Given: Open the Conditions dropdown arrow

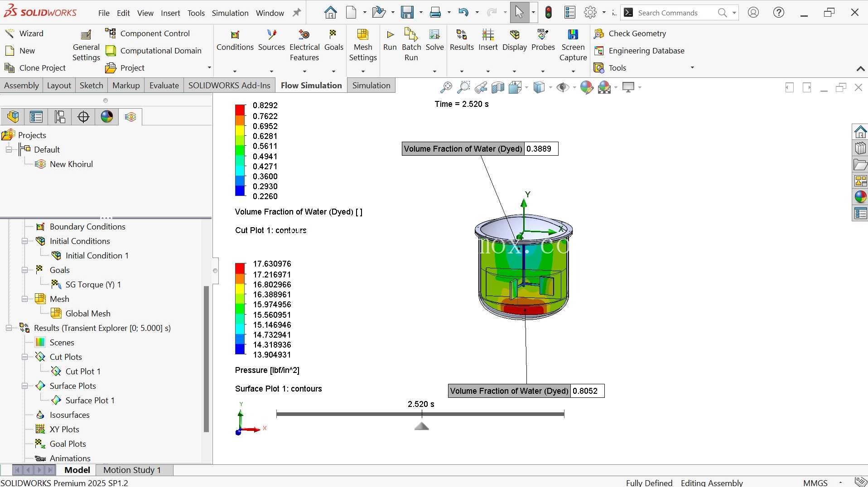Looking at the screenshot, I should coord(235,72).
